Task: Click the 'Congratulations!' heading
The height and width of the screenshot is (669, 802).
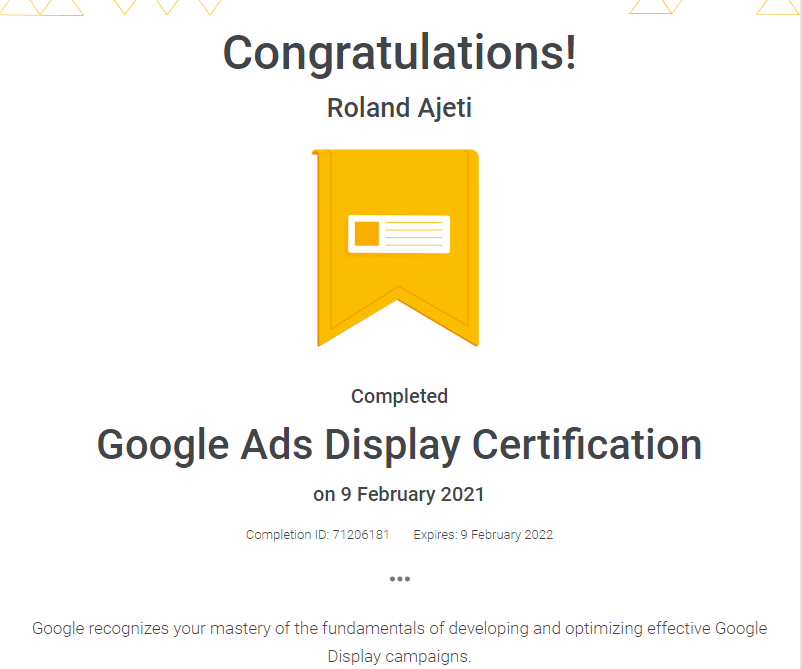Action: point(399,53)
